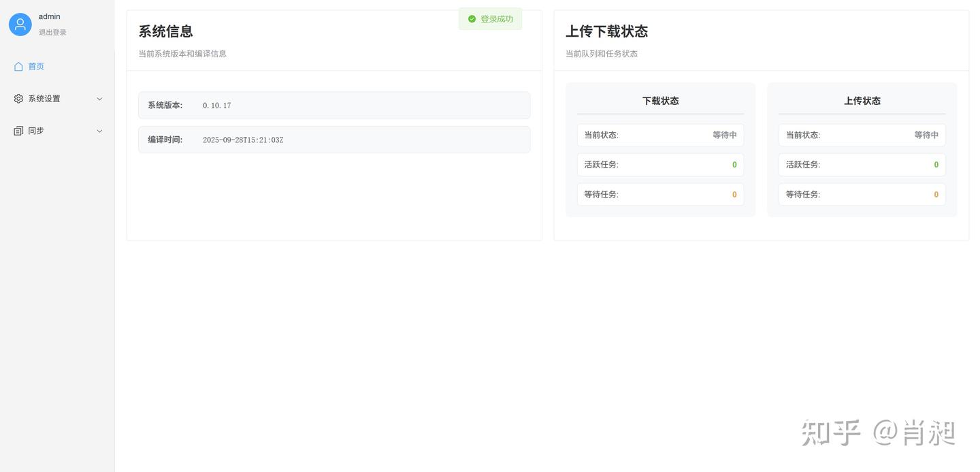Click the green check icon in 登录成功 toast
This screenshot has width=980, height=472.
pyautogui.click(x=472, y=19)
